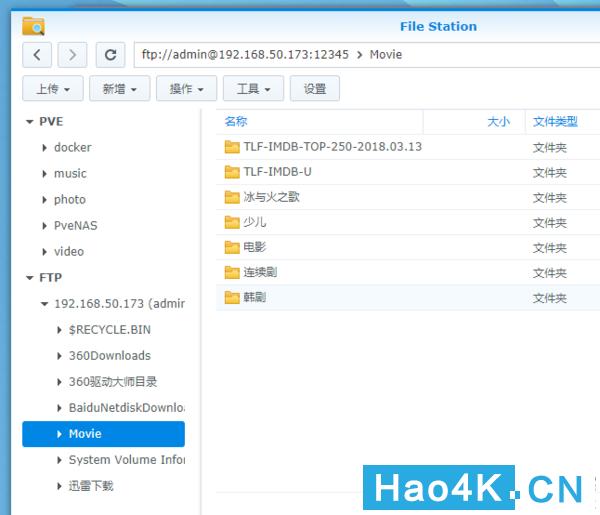This screenshot has height=515, width=600.
Task: Select the PVE root label
Action: [x=51, y=121]
